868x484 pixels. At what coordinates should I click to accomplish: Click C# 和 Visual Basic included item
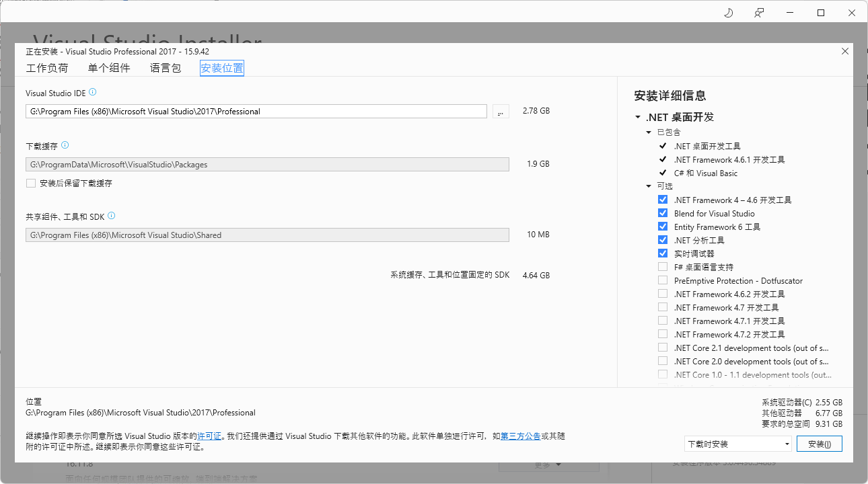(706, 173)
